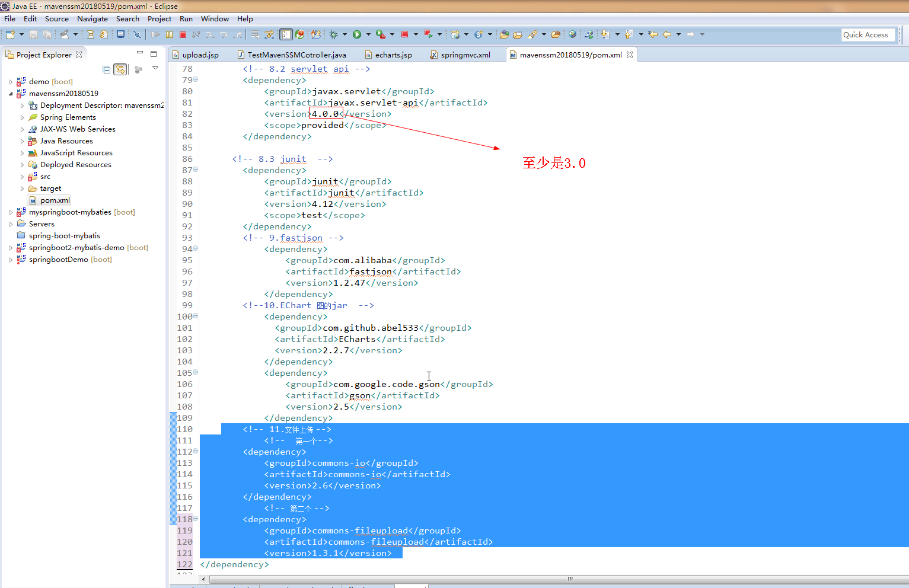Click line 107 gson artifactId text
The height and width of the screenshot is (588, 909).
[360, 395]
